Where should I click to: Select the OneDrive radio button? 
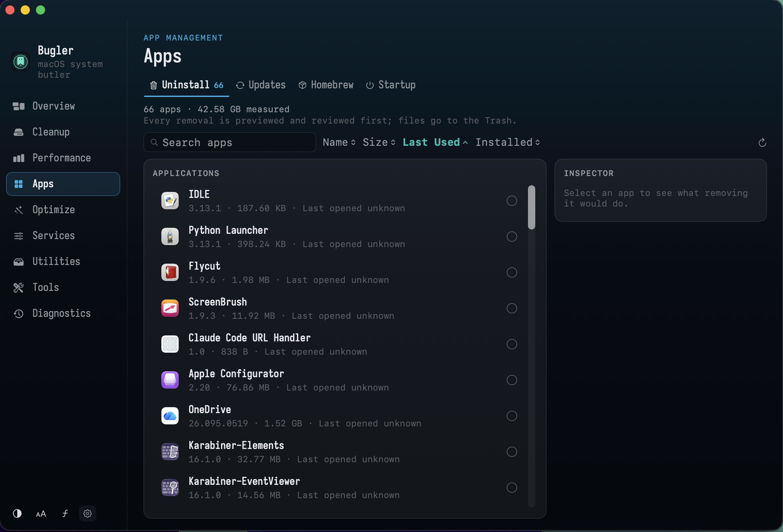click(x=512, y=416)
